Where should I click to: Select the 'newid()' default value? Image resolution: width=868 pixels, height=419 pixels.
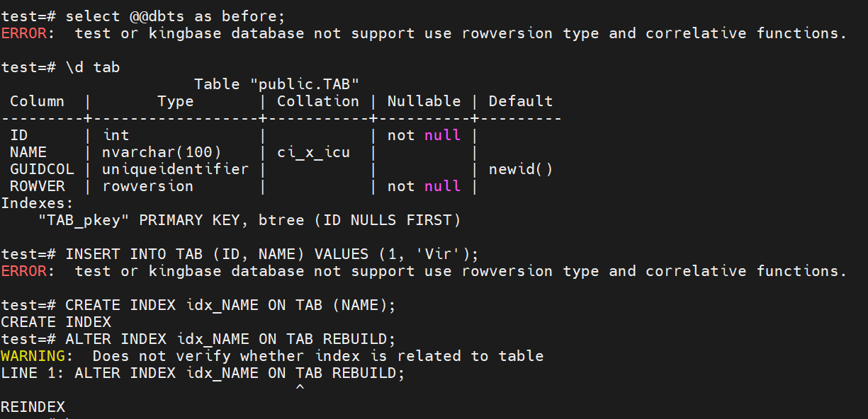point(521,169)
